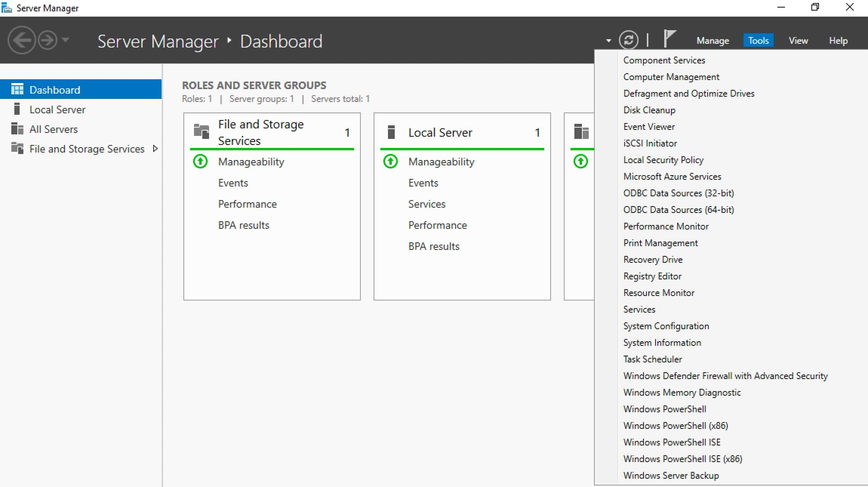The width and height of the screenshot is (868, 487).
Task: Open Events in Local Server tile
Action: [x=423, y=183]
